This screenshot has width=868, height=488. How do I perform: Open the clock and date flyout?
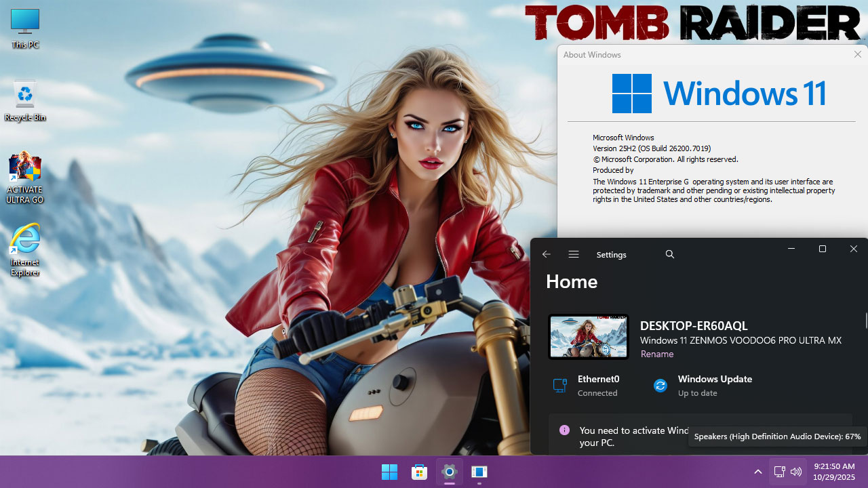coord(833,472)
